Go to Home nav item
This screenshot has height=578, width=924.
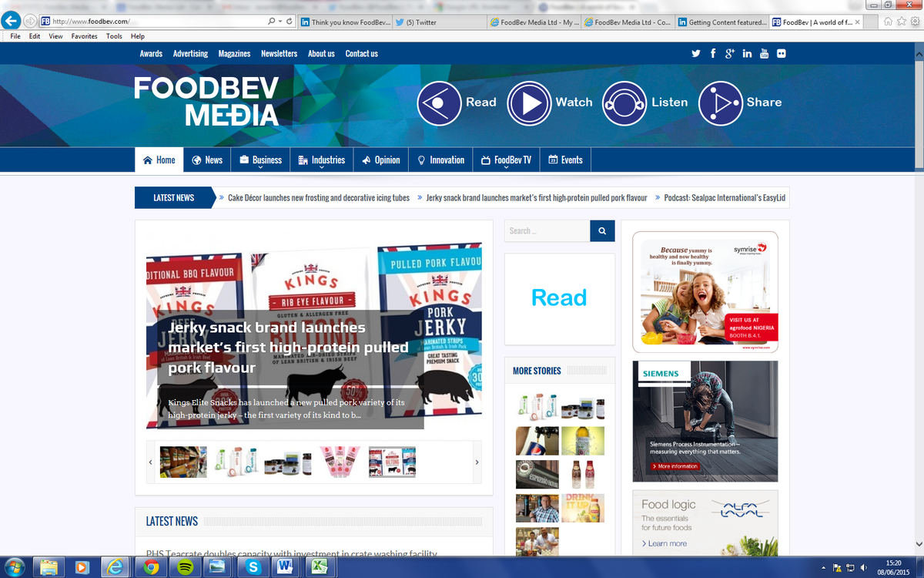(x=159, y=160)
